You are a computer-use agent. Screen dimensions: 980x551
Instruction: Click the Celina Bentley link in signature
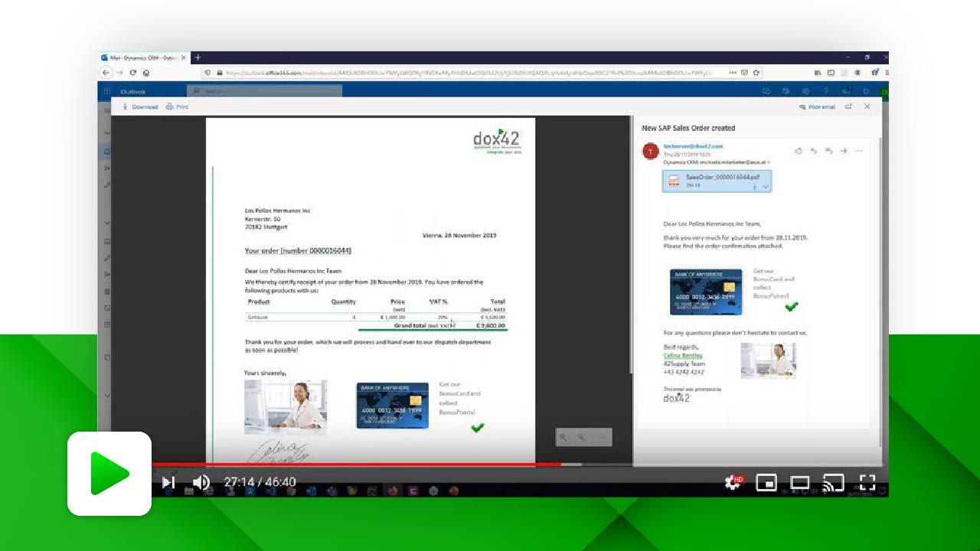pos(684,356)
